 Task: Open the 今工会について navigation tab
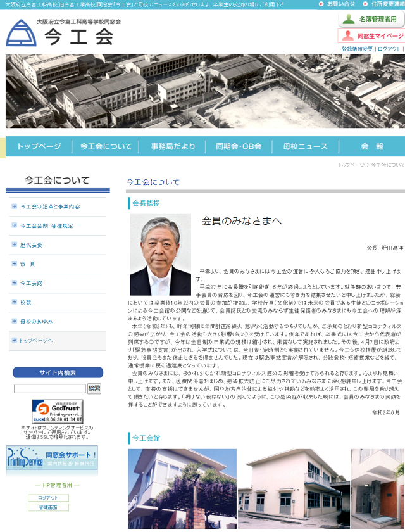pyautogui.click(x=106, y=146)
